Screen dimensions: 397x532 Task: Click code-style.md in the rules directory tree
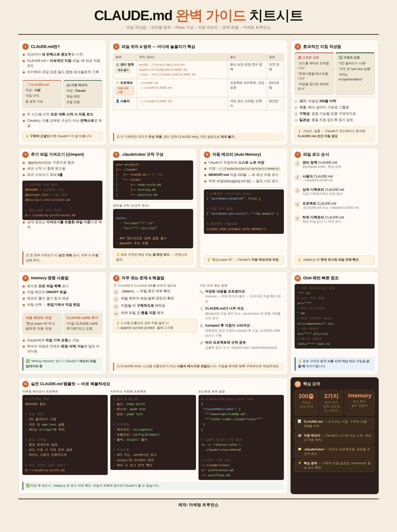tap(149, 185)
